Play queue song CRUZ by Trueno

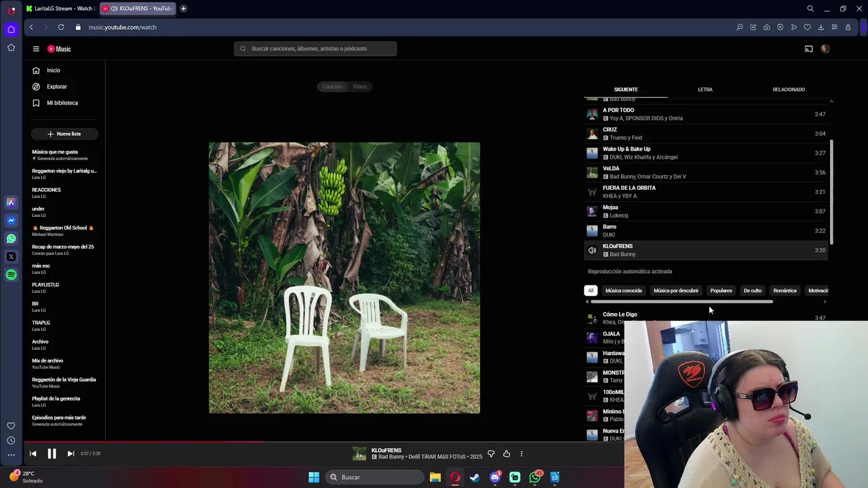(x=705, y=134)
